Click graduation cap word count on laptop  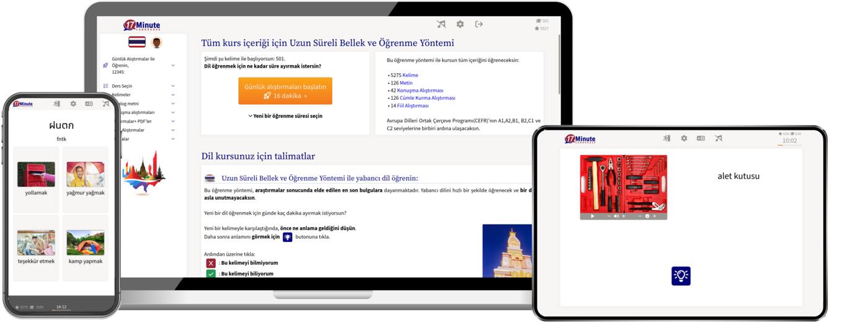click(541, 21)
